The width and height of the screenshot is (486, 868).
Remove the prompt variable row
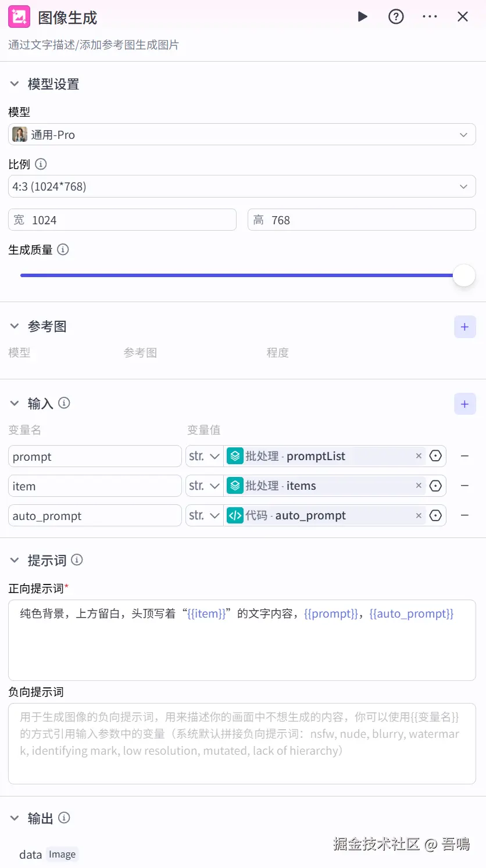[x=464, y=457]
